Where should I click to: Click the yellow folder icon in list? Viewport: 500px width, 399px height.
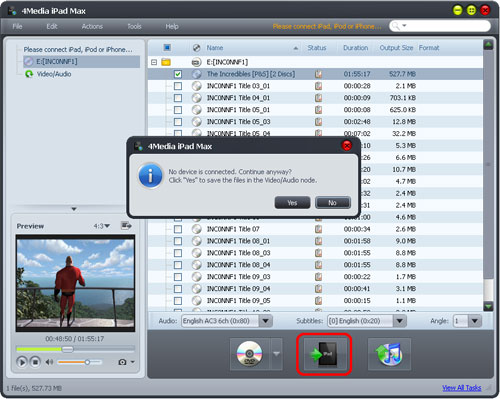tap(166, 62)
